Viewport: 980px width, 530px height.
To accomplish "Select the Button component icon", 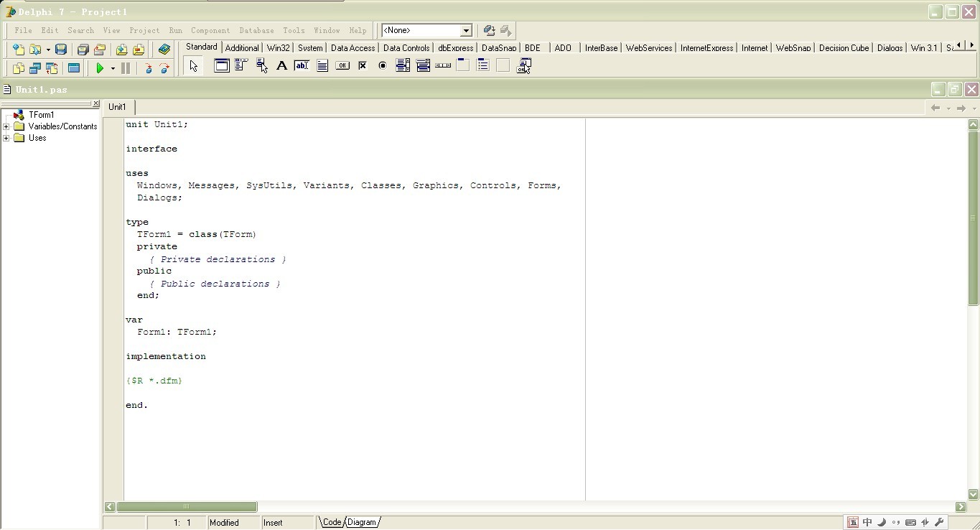I will pos(342,65).
